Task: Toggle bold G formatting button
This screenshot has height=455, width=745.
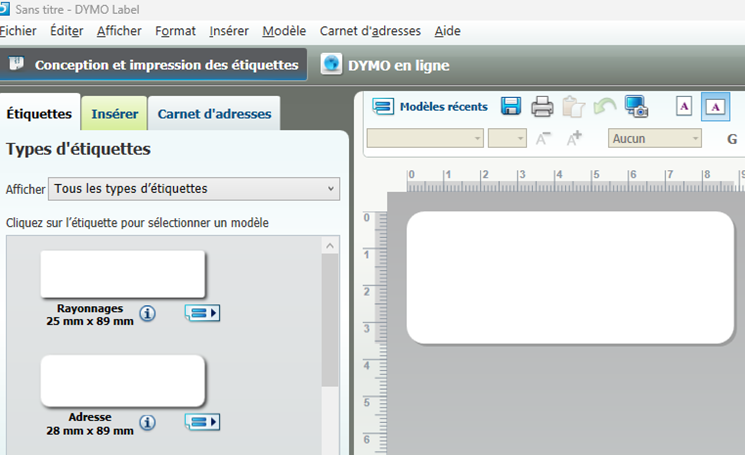Action: click(x=732, y=139)
